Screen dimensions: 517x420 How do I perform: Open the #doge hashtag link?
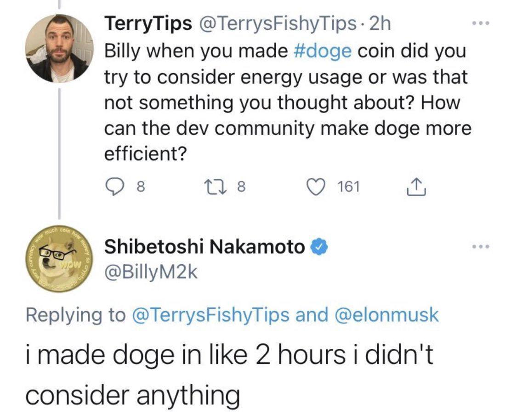point(322,51)
